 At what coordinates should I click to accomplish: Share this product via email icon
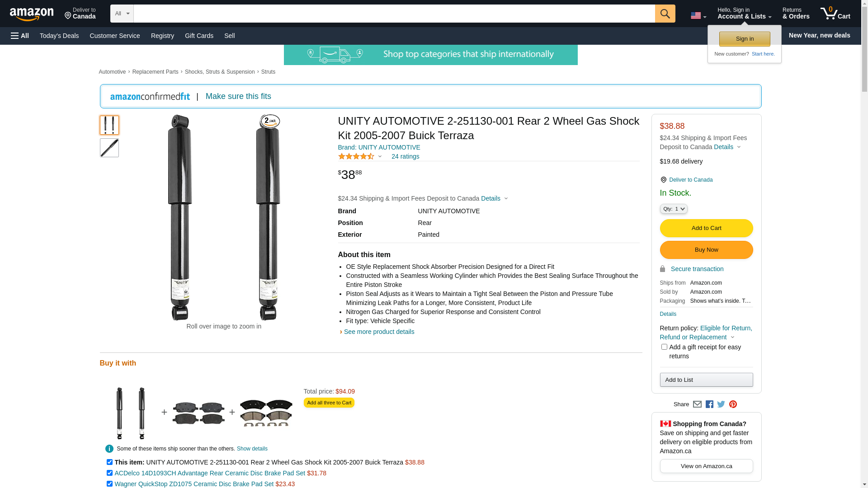pos(697,404)
